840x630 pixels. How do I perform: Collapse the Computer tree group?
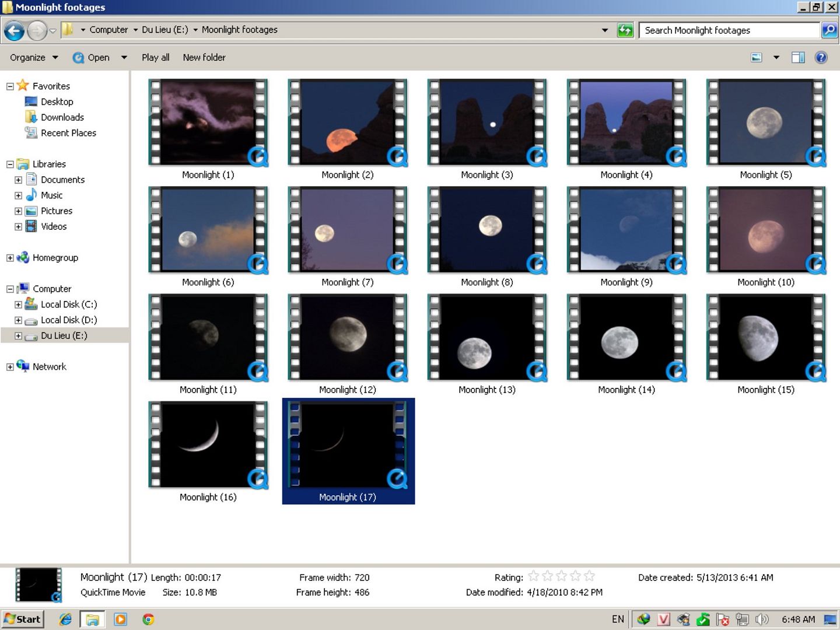[10, 289]
